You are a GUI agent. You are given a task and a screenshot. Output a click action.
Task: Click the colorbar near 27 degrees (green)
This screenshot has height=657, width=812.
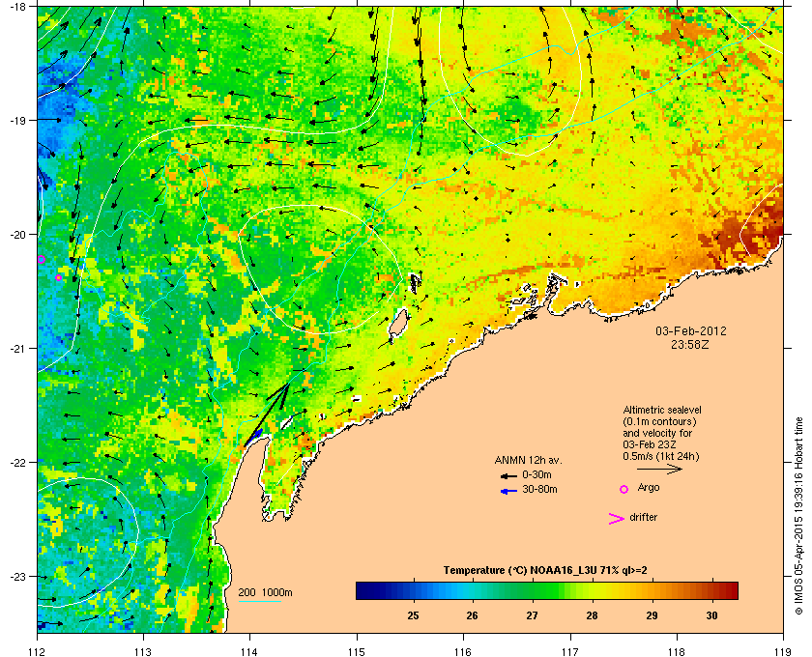532,590
